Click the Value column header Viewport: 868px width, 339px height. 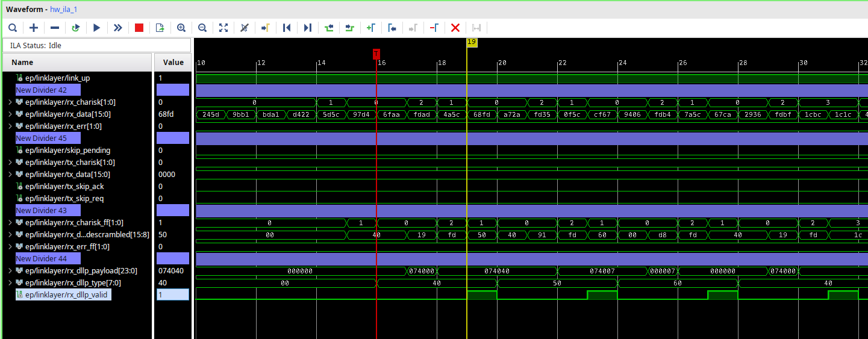[x=173, y=63]
